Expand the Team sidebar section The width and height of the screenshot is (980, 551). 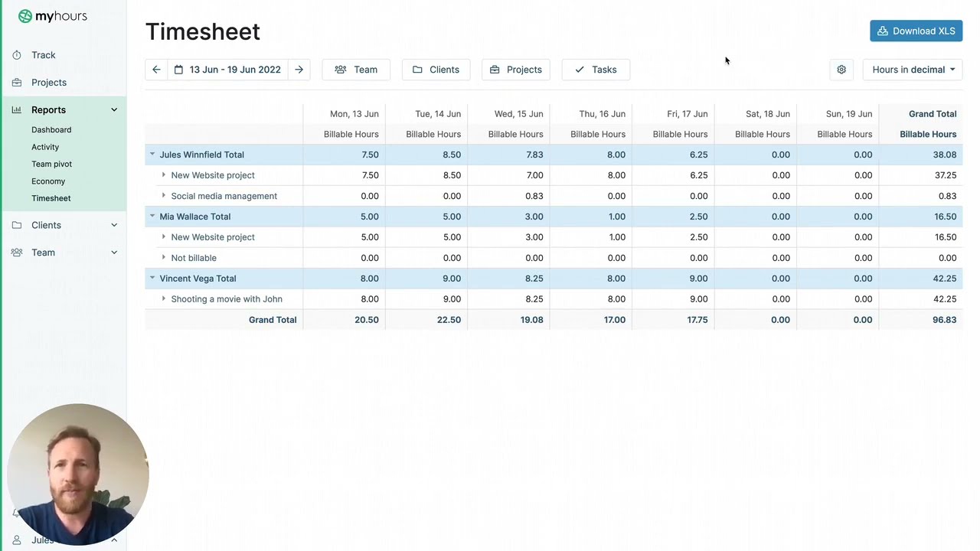pos(114,253)
